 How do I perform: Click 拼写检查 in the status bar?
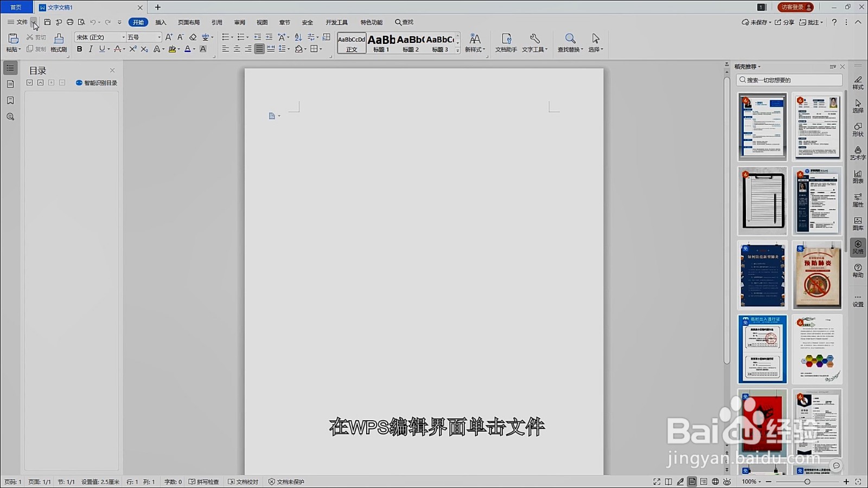[x=205, y=481]
